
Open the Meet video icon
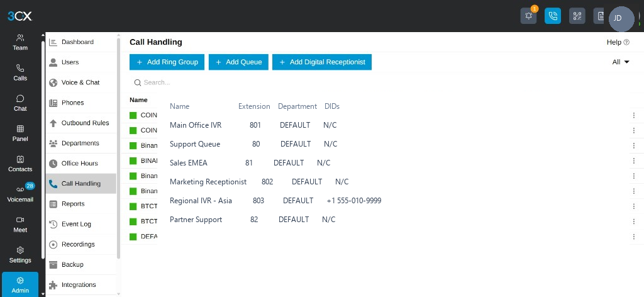(20, 224)
